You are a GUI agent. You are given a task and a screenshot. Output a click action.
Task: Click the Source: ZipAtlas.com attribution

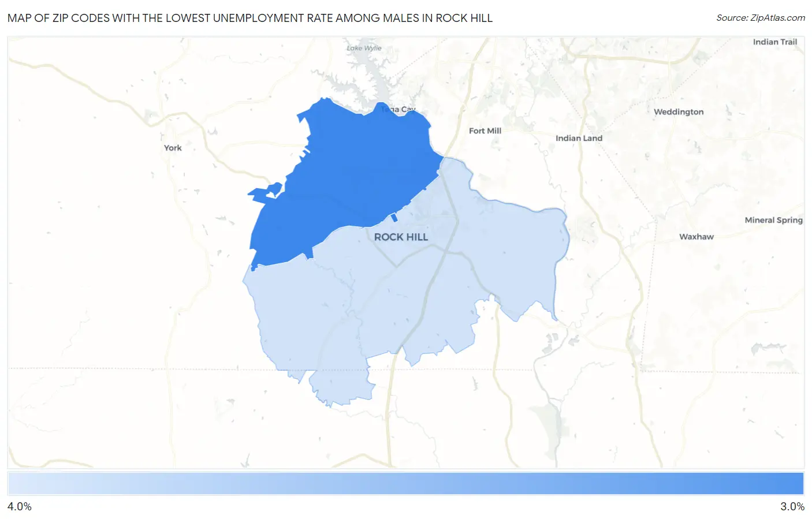tap(761, 18)
